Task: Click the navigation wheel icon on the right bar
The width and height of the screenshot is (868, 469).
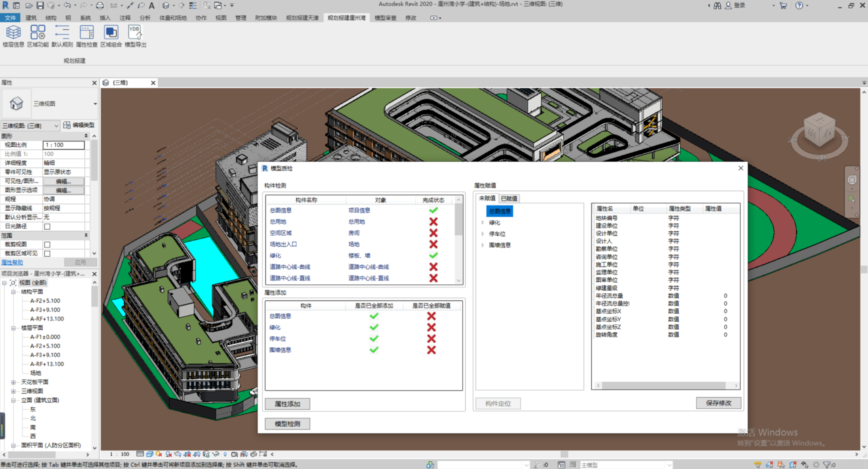Action: click(x=852, y=180)
